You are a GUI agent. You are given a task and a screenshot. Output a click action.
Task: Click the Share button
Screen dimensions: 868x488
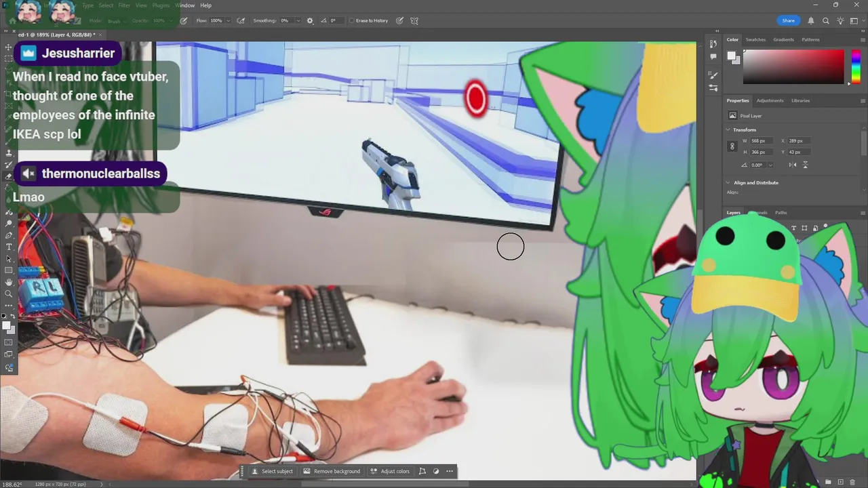(788, 21)
